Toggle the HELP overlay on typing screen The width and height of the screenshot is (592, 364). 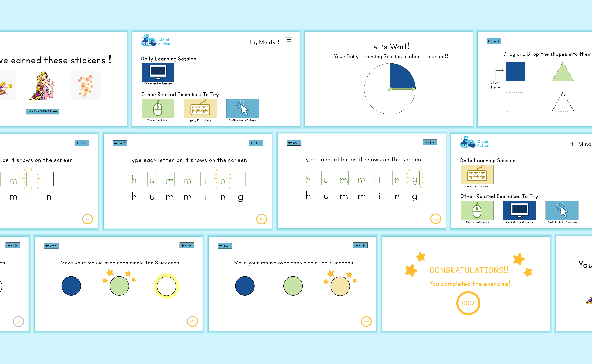pos(256,143)
